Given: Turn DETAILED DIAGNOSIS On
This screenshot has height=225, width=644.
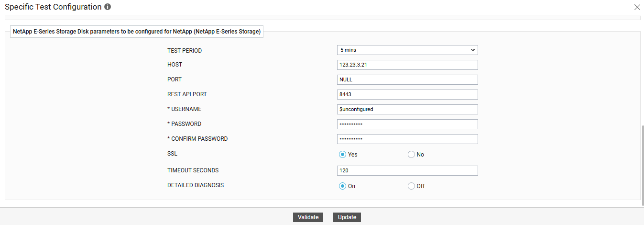Looking at the screenshot, I should 342,186.
